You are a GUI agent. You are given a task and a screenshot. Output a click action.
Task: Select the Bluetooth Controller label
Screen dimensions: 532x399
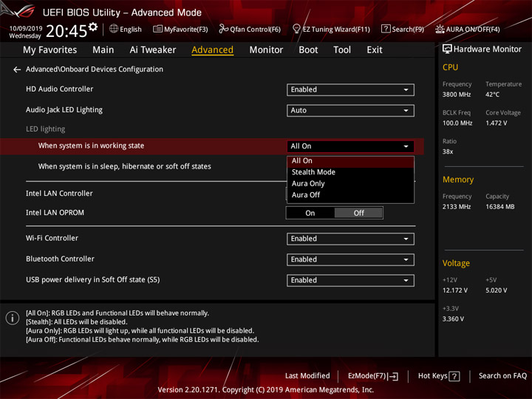(x=60, y=259)
